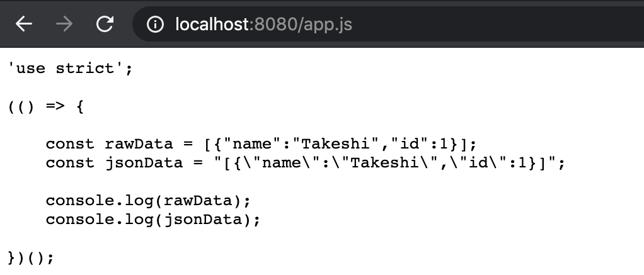Click the rawData variable declaration name
Image resolution: width=644 pixels, height=275 pixels.
[x=139, y=144]
